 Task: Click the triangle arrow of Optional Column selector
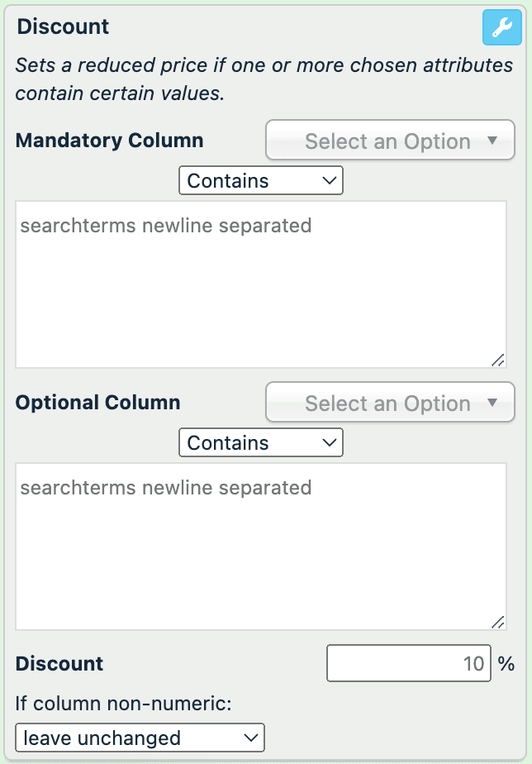coord(492,403)
